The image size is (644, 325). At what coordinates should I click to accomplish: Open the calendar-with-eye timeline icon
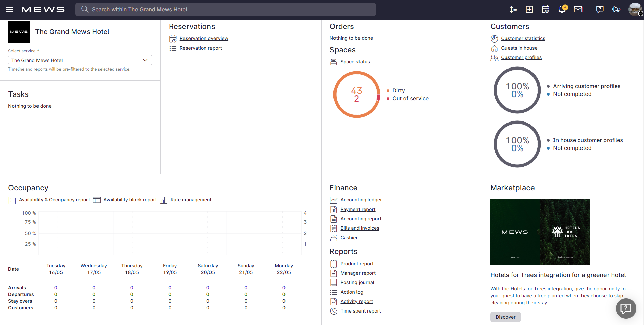point(546,9)
